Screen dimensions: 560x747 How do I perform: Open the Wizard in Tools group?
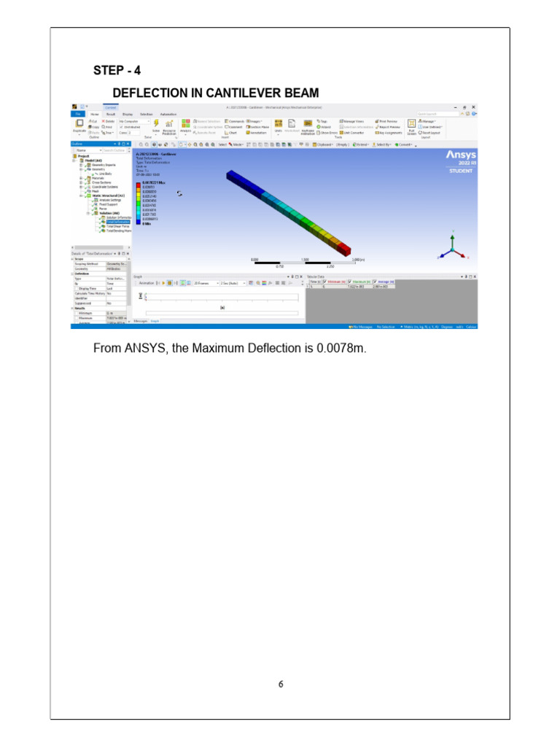pos(324,127)
